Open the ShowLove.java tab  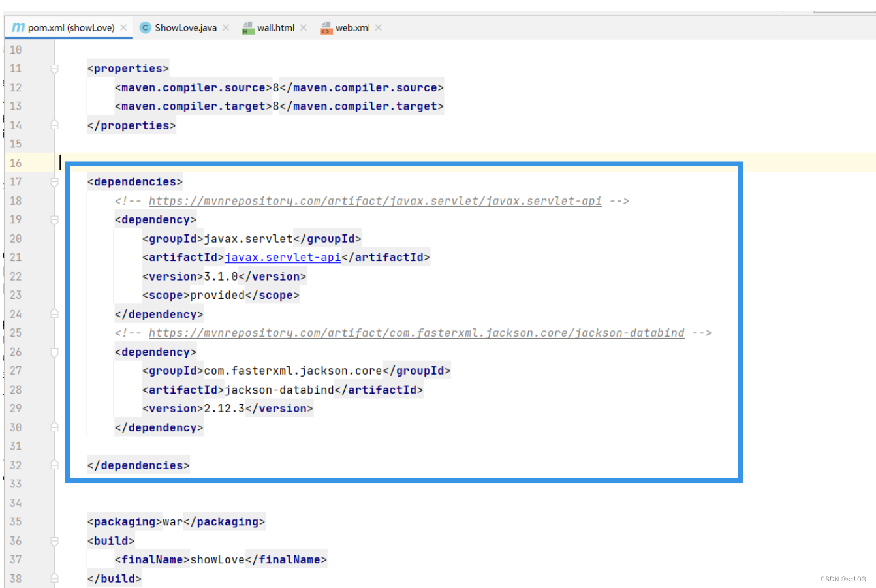(x=185, y=27)
